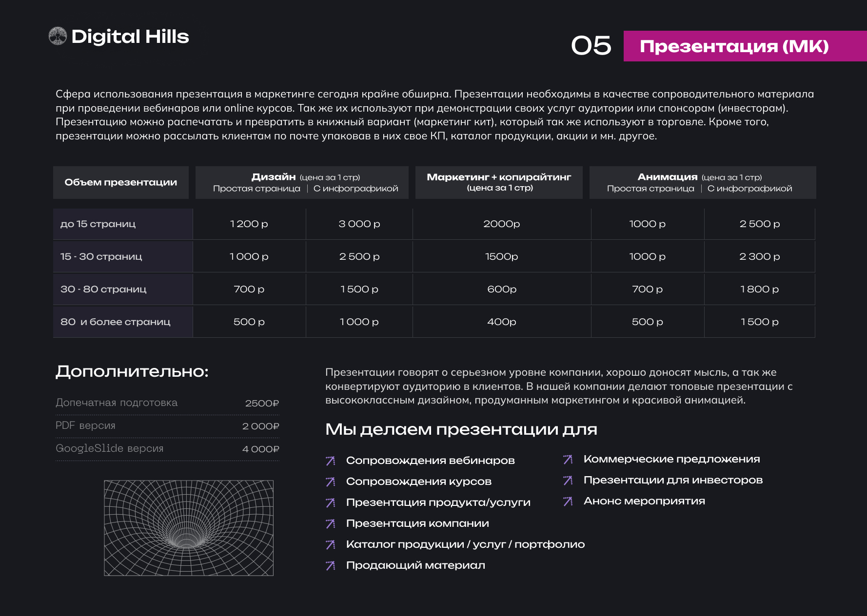Click the 4 000₽ GoogleSlide price
867x616 pixels.
pos(261,449)
